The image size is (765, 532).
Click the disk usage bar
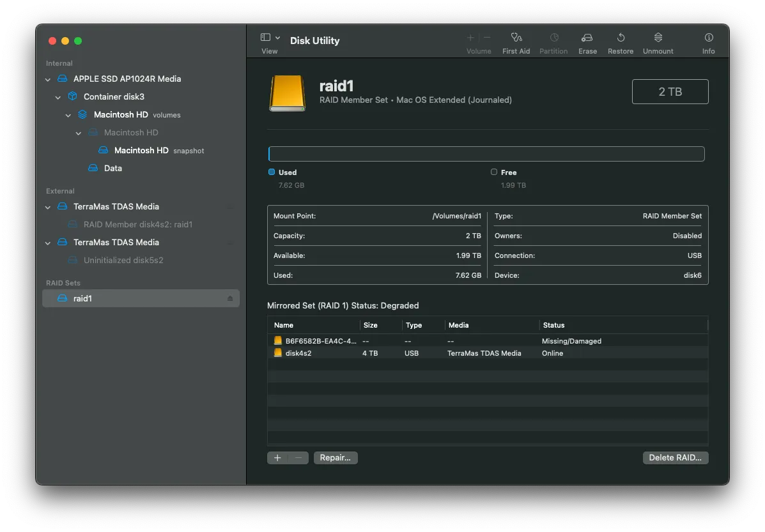(x=486, y=154)
